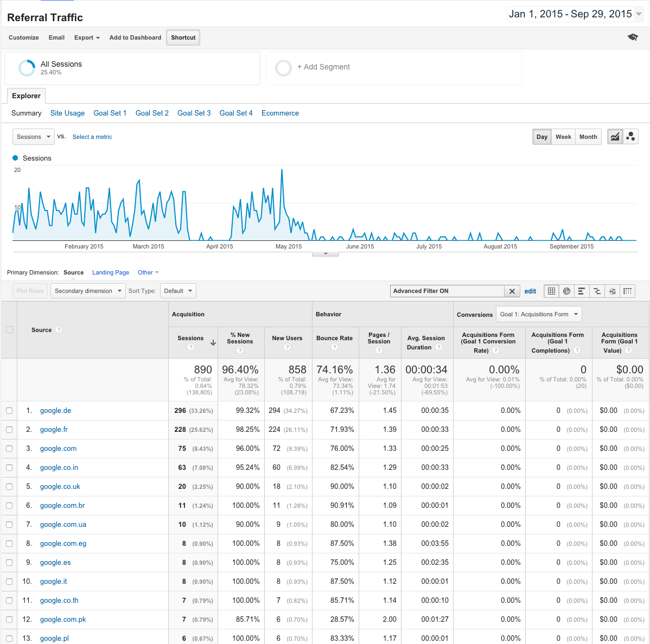The image size is (650, 644).
Task: Select the google.co.uk row checkbox
Action: 9,487
